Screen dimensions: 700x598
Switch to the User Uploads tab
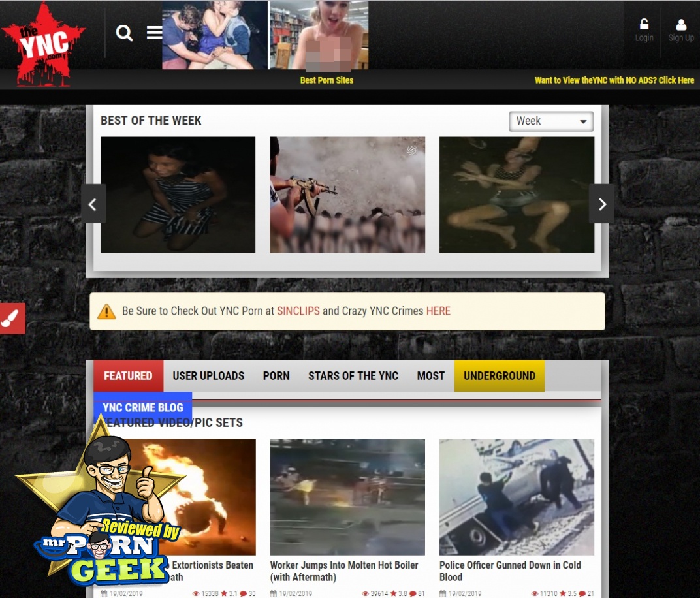pyautogui.click(x=208, y=376)
